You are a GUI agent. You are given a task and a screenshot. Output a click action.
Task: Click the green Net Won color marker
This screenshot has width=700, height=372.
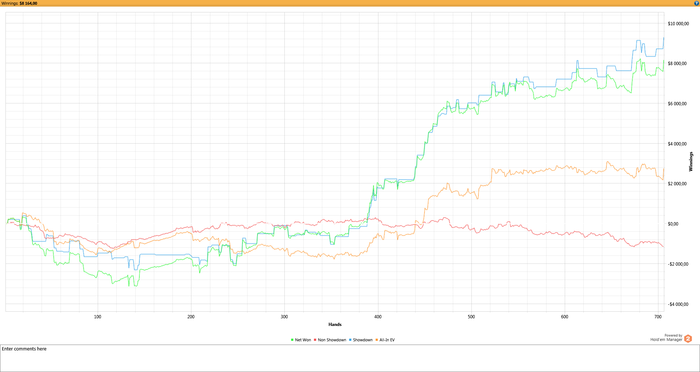(x=292, y=340)
